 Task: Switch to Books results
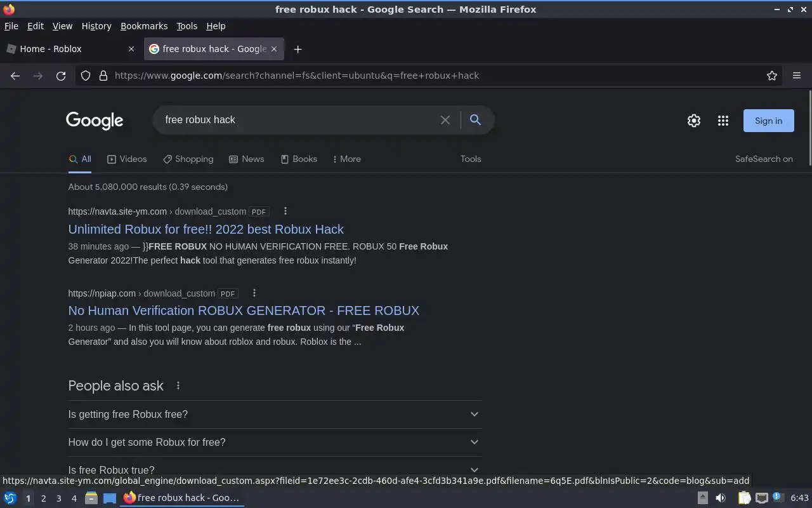point(299,159)
